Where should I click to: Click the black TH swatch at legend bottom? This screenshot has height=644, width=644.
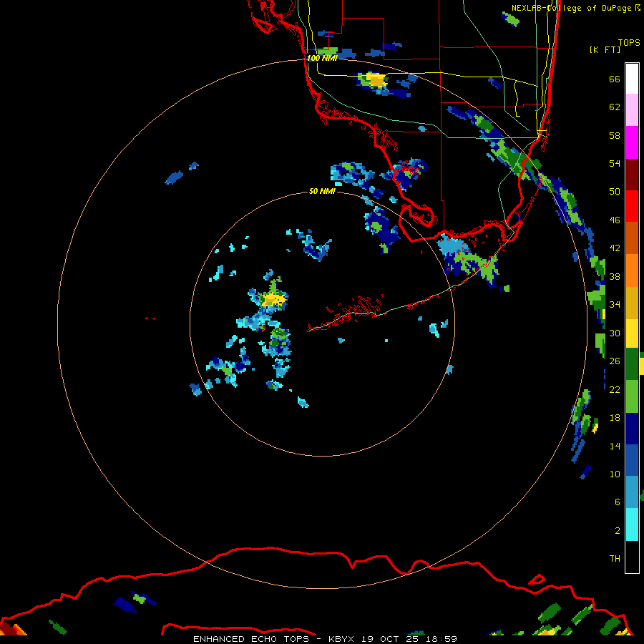coord(632,557)
